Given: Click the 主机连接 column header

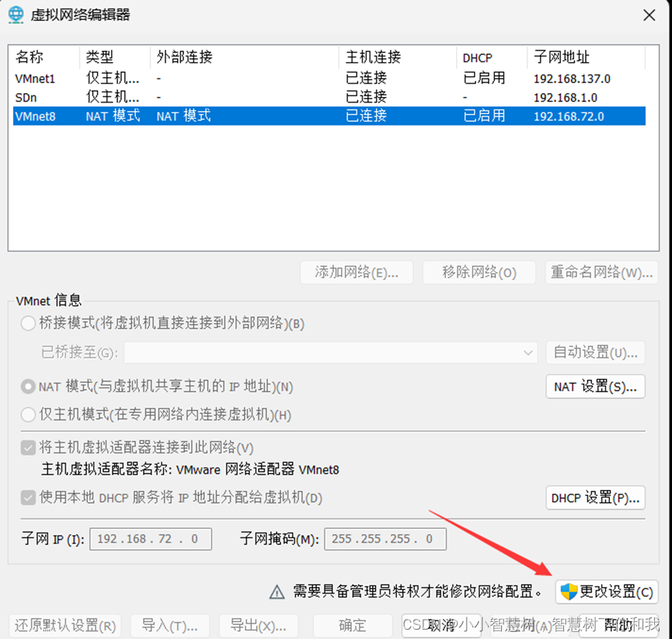Looking at the screenshot, I should click(398, 57).
